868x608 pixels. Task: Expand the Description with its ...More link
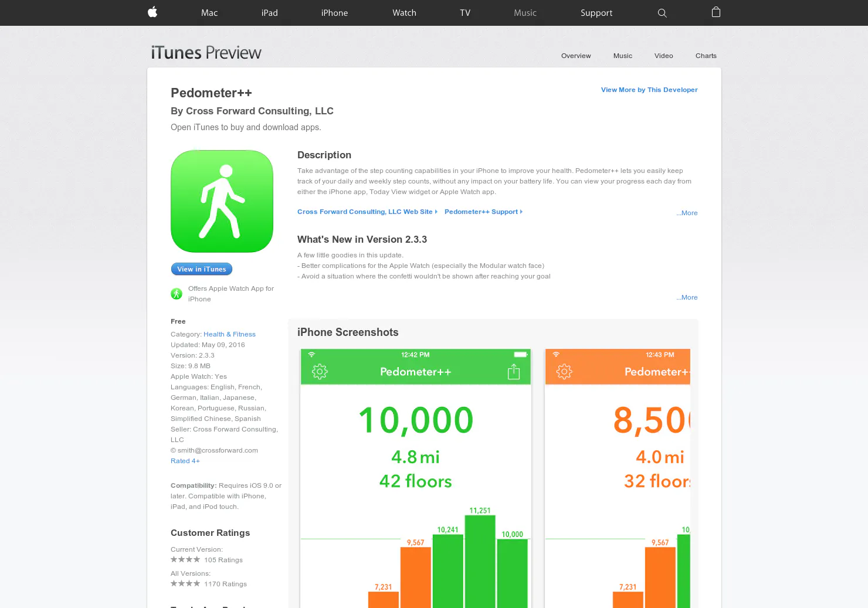click(687, 213)
